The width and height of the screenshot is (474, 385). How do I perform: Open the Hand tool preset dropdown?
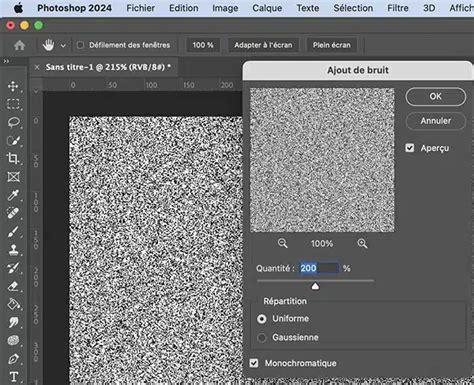pos(63,45)
